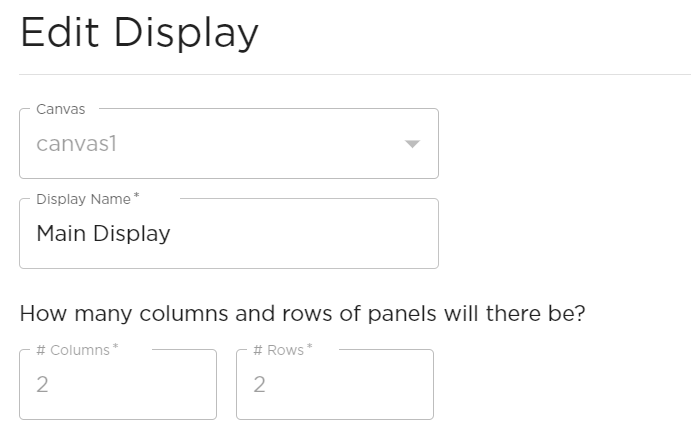The image size is (691, 447).
Task: Click the 'Main Display' text
Action: (103, 234)
